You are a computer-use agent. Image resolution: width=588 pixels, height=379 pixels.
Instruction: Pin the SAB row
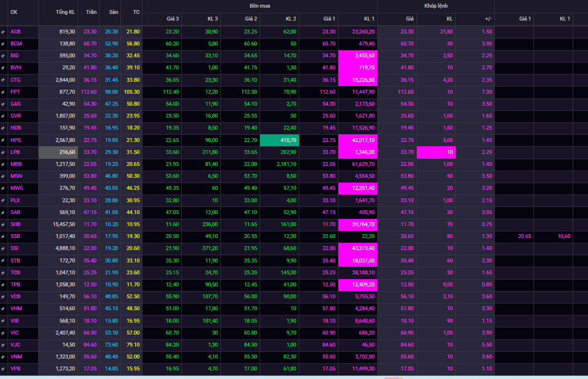click(3, 213)
